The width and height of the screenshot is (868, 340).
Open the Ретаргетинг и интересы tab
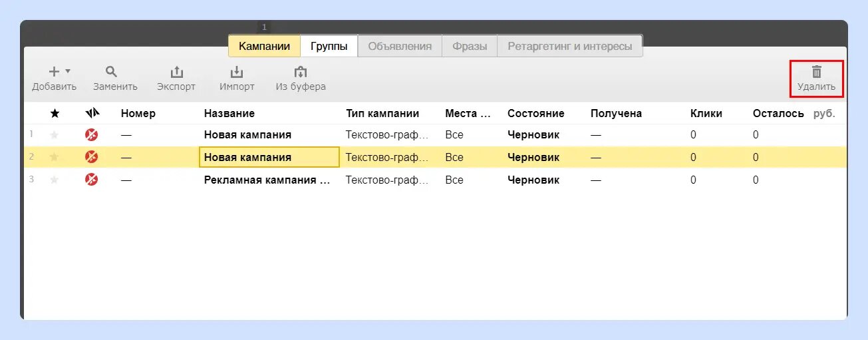(x=570, y=47)
